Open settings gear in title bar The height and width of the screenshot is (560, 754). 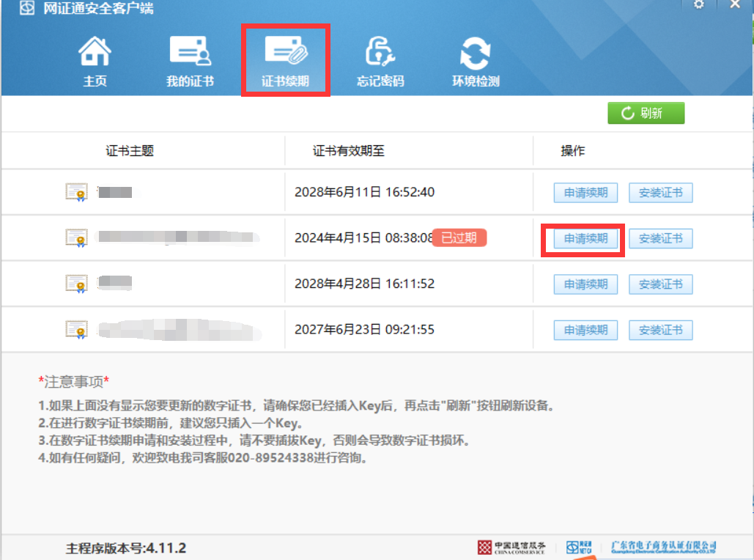(x=698, y=5)
